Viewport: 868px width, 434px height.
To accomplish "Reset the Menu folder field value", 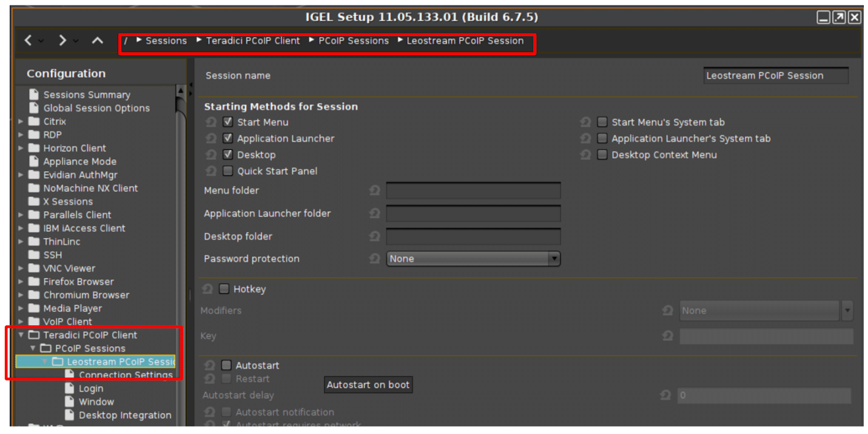I will tap(375, 191).
